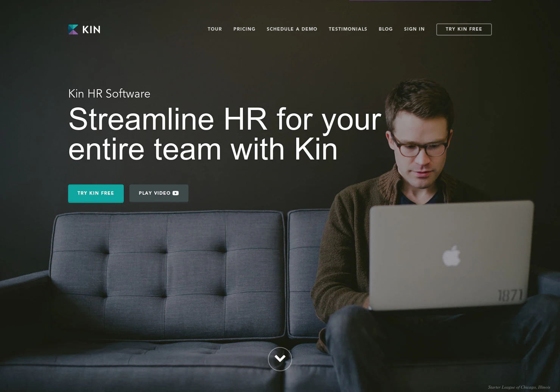Open the Testimonials nav item

(x=348, y=29)
